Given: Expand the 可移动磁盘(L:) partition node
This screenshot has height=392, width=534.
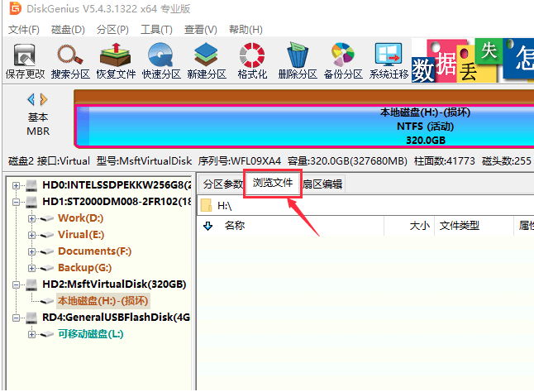Looking at the screenshot, I should click(x=31, y=334).
